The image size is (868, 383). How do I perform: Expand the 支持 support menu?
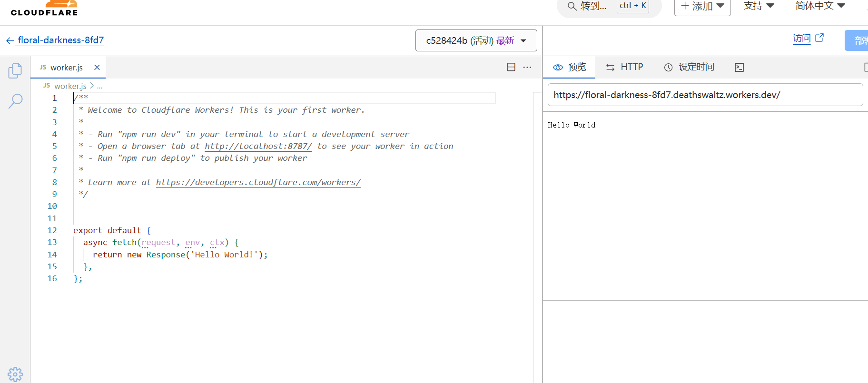point(759,6)
